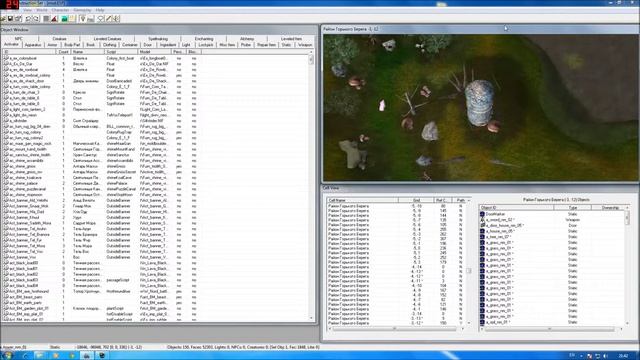Sort Cell View by Grid header
640x360 pixels.
(416, 200)
